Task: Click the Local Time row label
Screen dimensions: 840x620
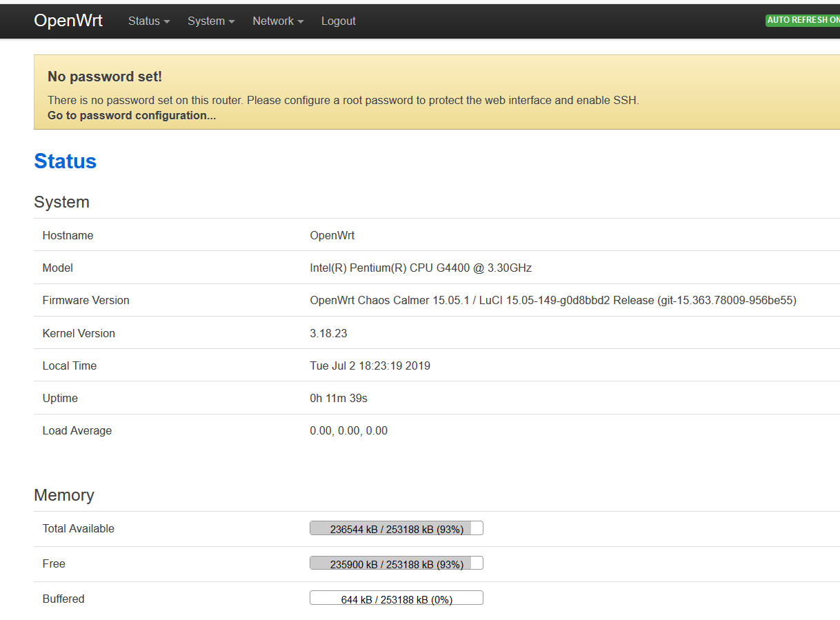Action: [x=70, y=366]
